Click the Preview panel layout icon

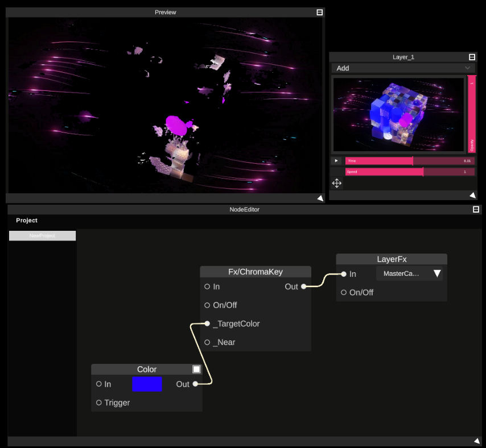(319, 11)
